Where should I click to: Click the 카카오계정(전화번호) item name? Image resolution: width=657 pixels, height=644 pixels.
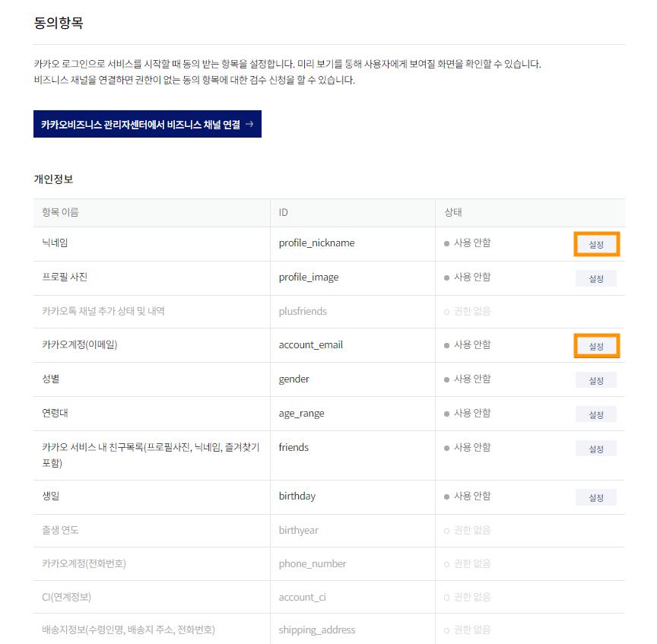click(x=84, y=563)
